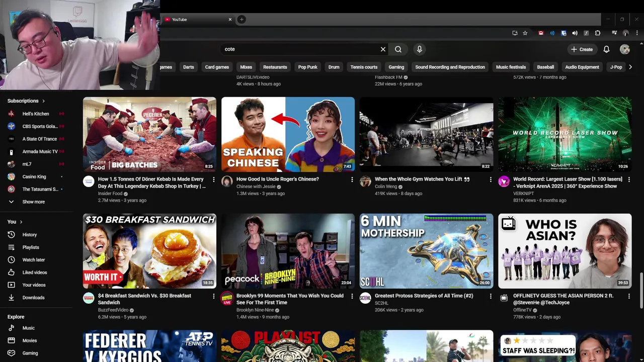This screenshot has width=644, height=362.
Task: Open History in the sidebar
Action: tap(36, 235)
